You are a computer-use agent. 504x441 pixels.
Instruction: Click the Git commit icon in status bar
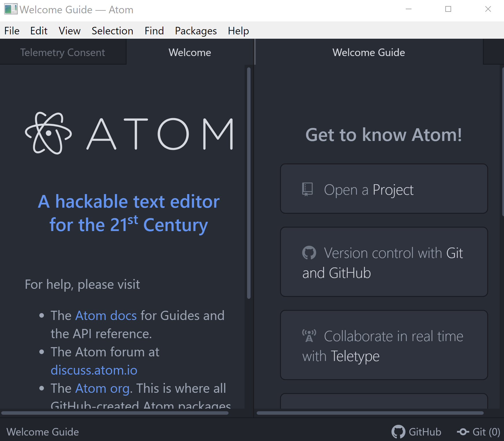pyautogui.click(x=463, y=432)
